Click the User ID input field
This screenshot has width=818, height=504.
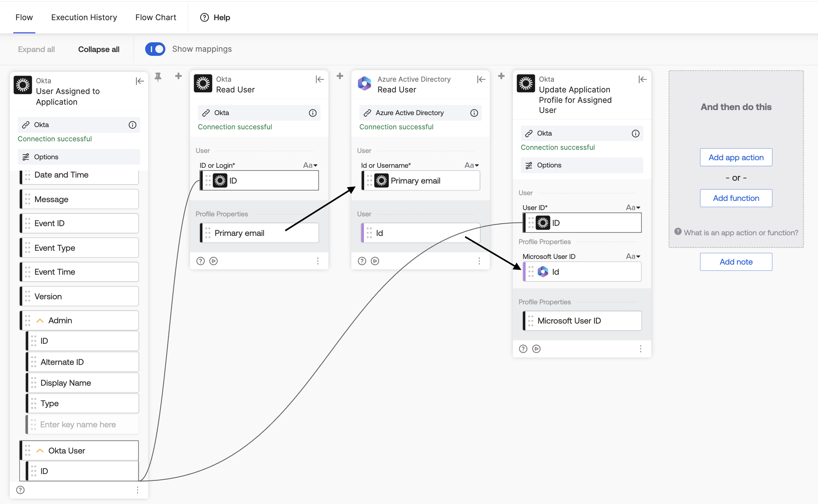tap(582, 223)
